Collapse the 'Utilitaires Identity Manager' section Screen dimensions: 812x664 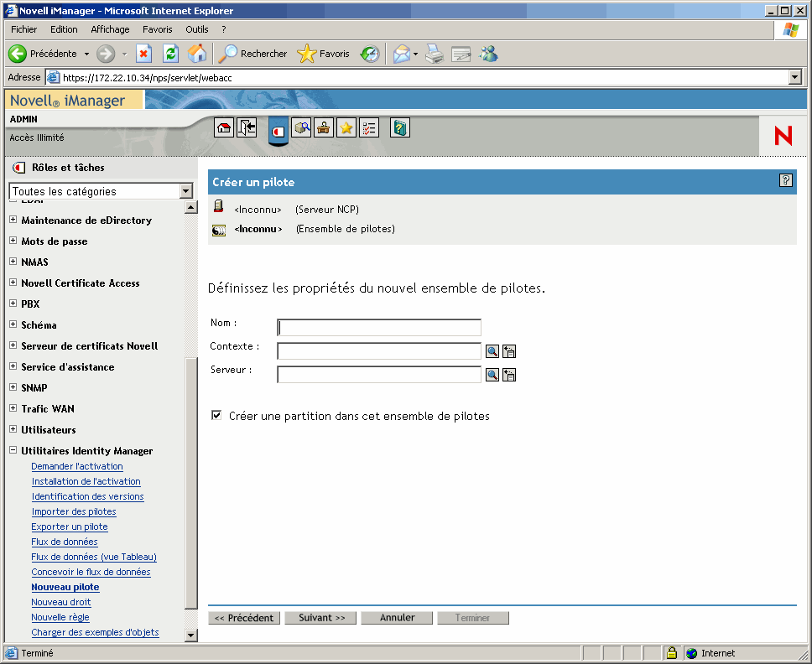pos(13,450)
